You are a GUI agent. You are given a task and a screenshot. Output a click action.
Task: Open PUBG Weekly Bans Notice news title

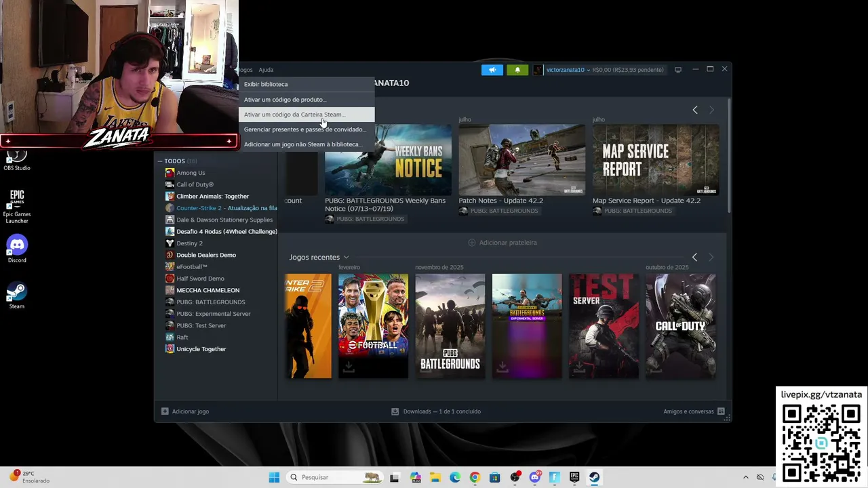[x=385, y=204]
